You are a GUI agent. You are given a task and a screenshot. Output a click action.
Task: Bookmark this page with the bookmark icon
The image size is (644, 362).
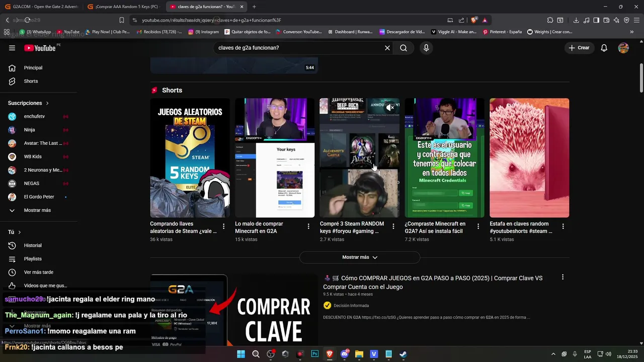121,20
